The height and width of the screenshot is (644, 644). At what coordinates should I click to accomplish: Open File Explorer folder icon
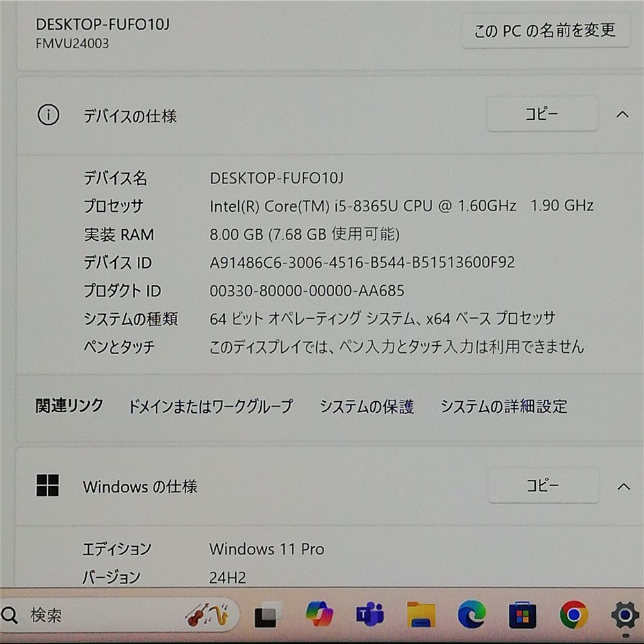421,614
